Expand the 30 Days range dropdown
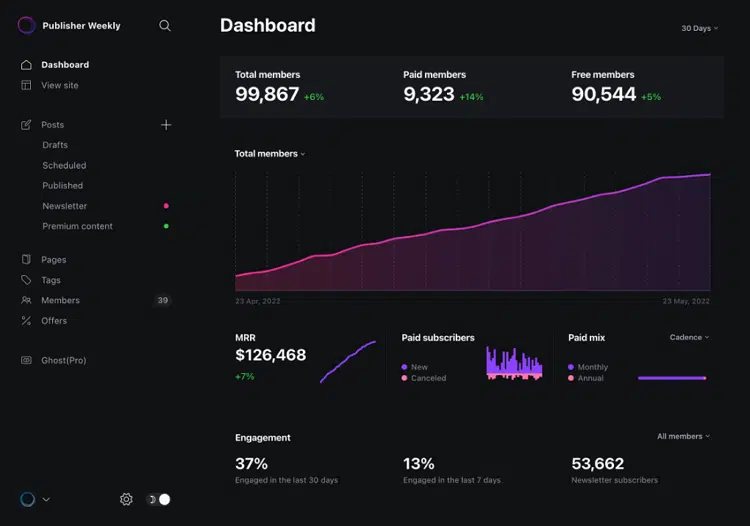Image resolution: width=750 pixels, height=526 pixels. coord(700,28)
